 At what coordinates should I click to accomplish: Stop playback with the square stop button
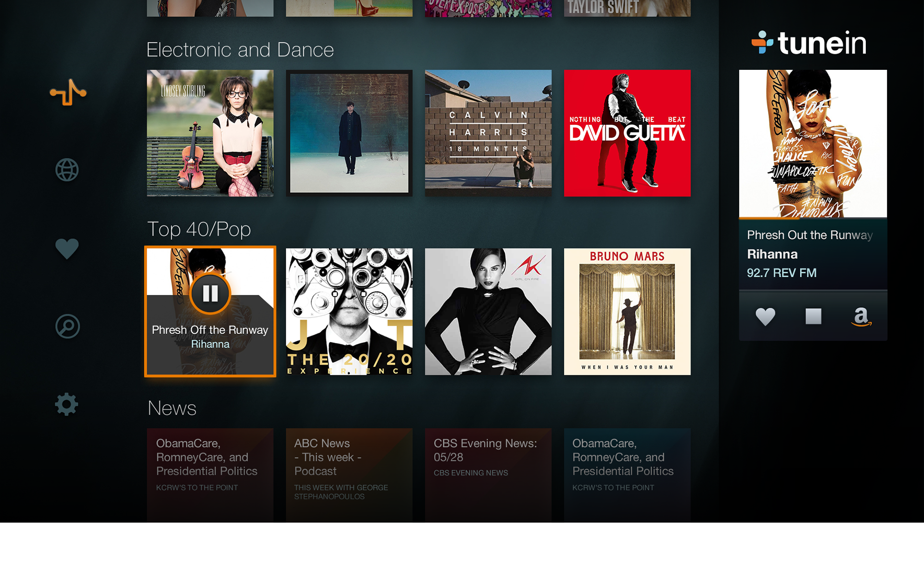[813, 316]
